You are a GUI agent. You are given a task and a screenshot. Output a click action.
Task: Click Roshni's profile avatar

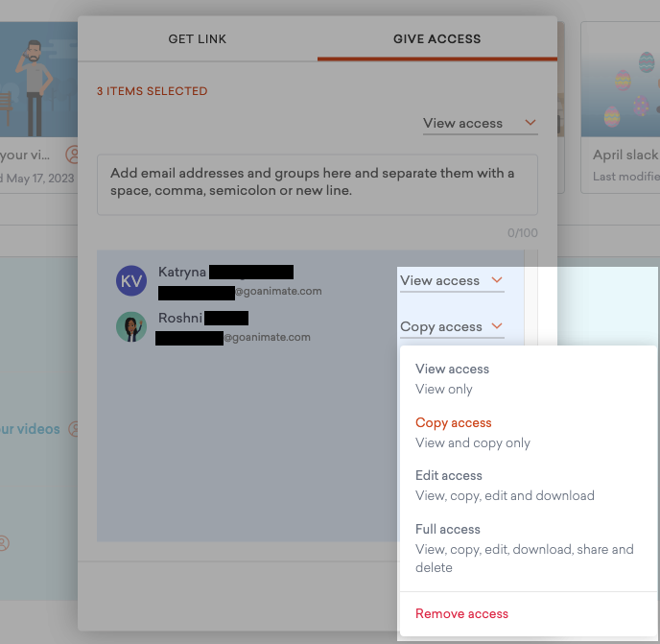(x=131, y=327)
